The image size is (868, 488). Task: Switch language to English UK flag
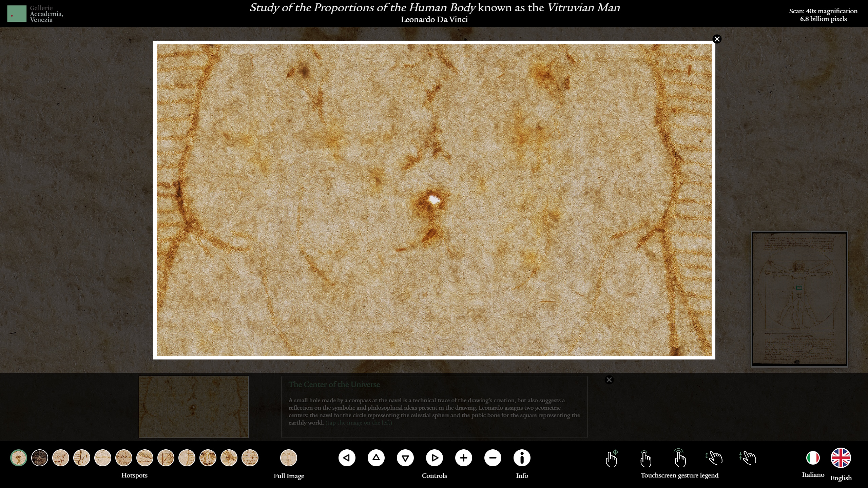tap(841, 458)
